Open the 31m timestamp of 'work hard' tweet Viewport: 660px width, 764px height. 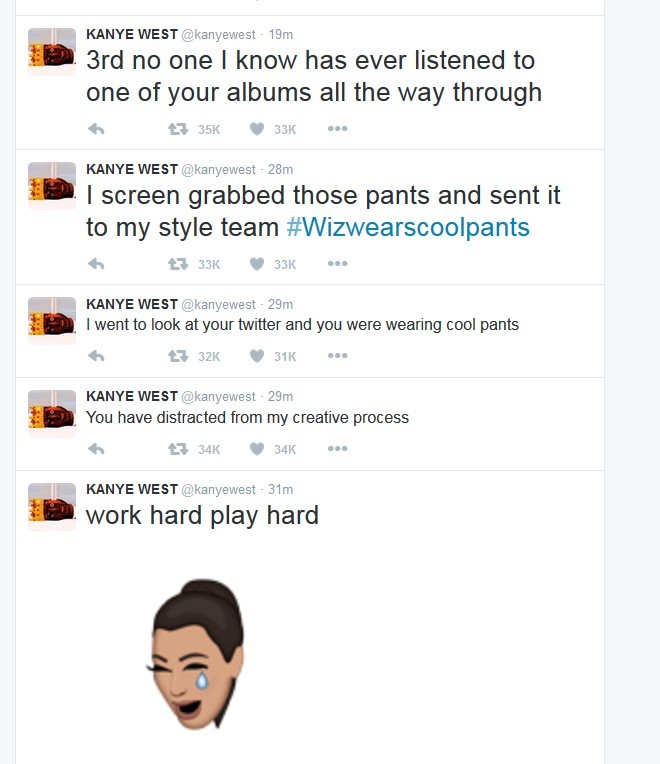coord(281,489)
